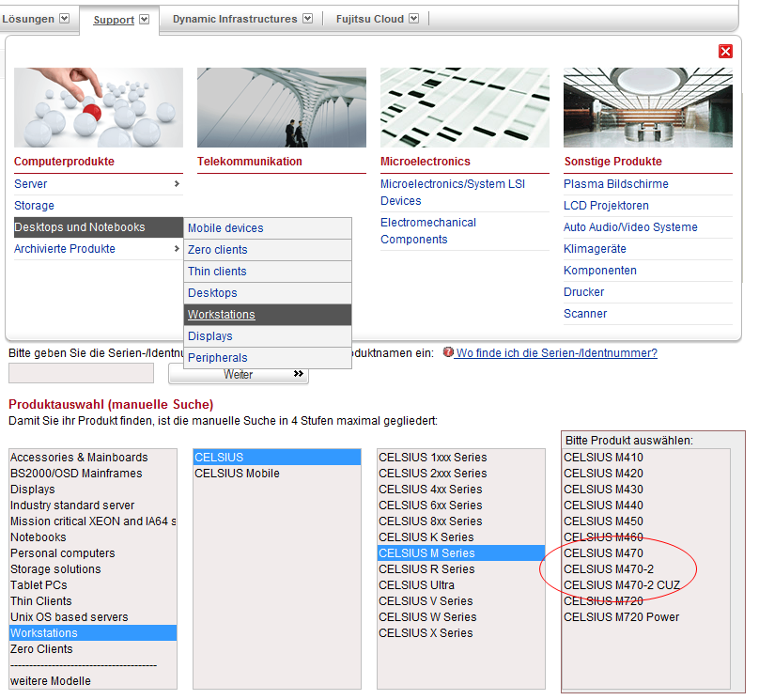Open the Plasma Bildschirme link

[x=615, y=184]
